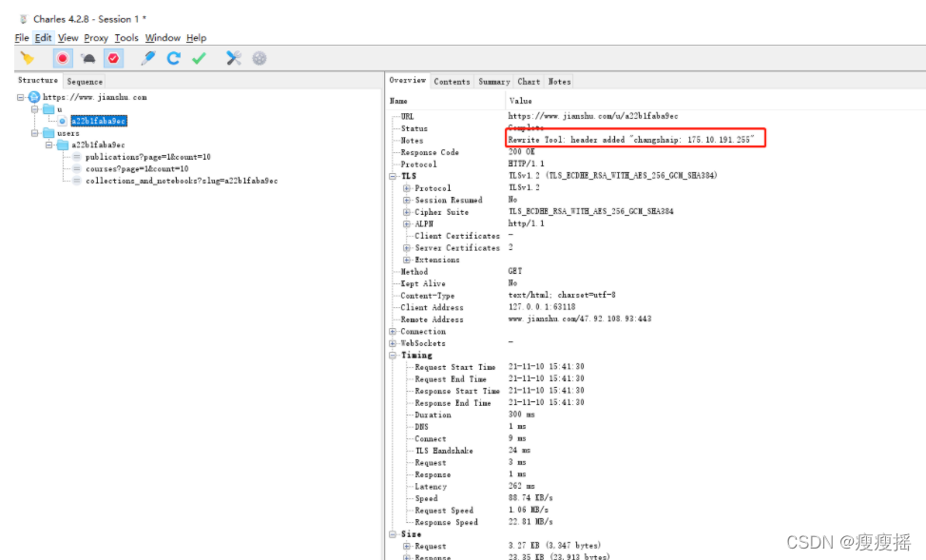Toggle the turtle Throttling icon
Image resolution: width=926 pixels, height=560 pixels.
[88, 58]
